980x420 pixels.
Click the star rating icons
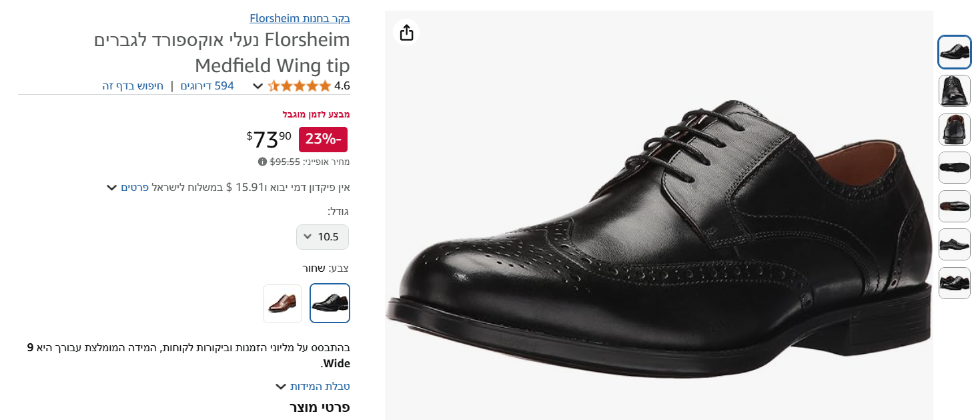(x=299, y=85)
